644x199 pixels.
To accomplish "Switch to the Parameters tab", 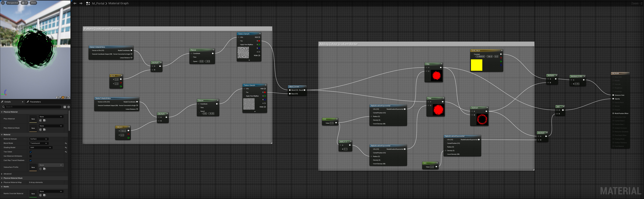I will click(35, 102).
